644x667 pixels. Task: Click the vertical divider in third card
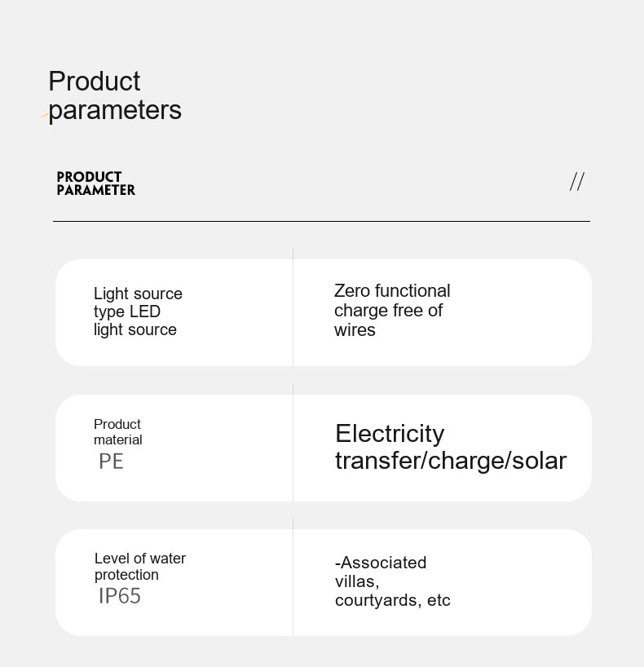(293, 576)
